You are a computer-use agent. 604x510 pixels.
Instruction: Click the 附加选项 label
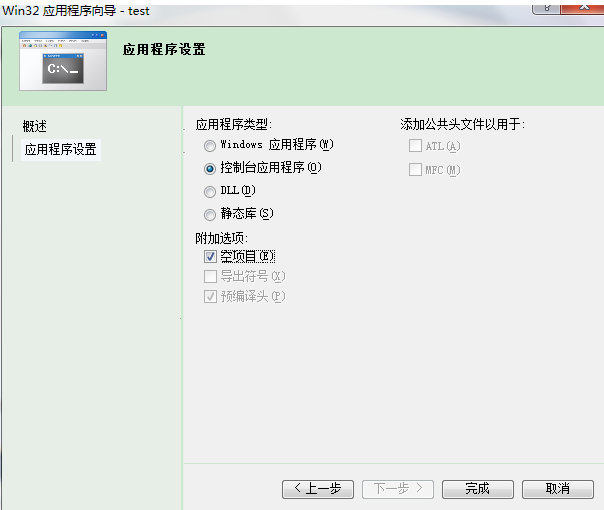coord(221,238)
